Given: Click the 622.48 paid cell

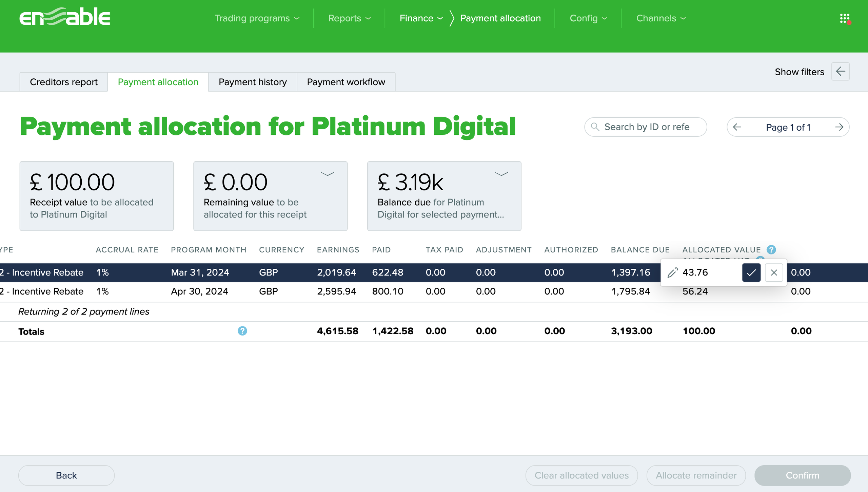Looking at the screenshot, I should (388, 272).
